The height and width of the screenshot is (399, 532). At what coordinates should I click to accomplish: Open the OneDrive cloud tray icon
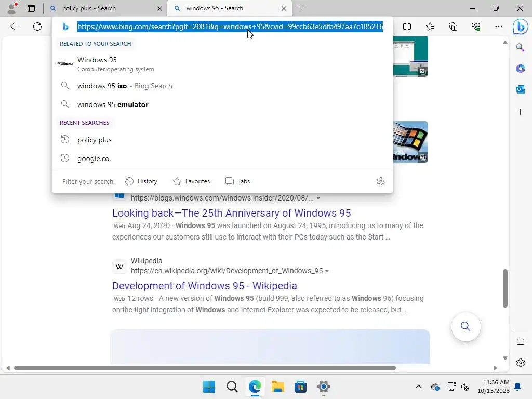(x=435, y=387)
